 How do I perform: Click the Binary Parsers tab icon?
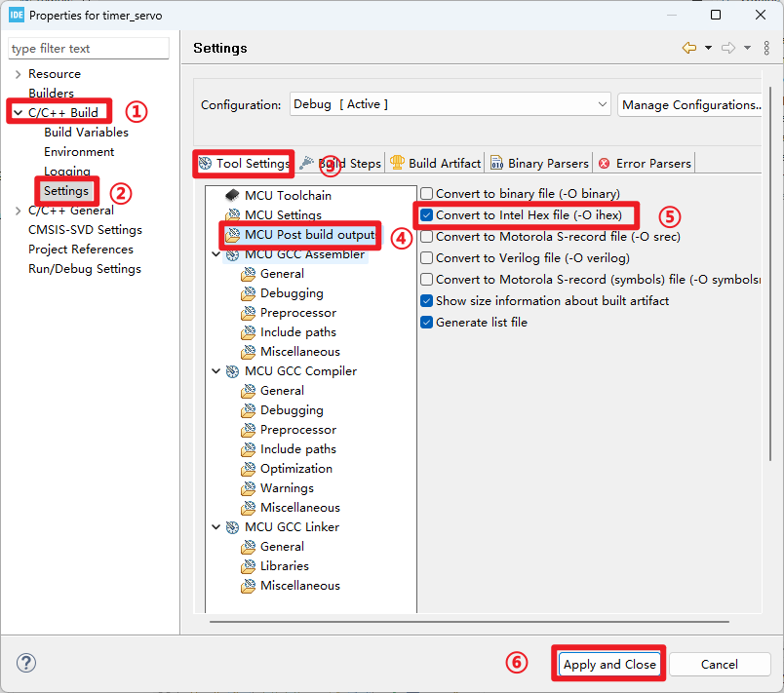pyautogui.click(x=496, y=163)
